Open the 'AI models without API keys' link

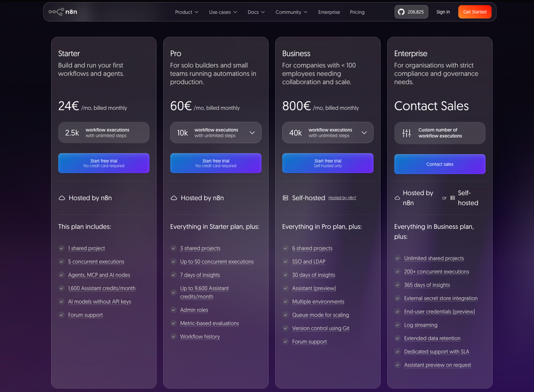click(x=99, y=302)
